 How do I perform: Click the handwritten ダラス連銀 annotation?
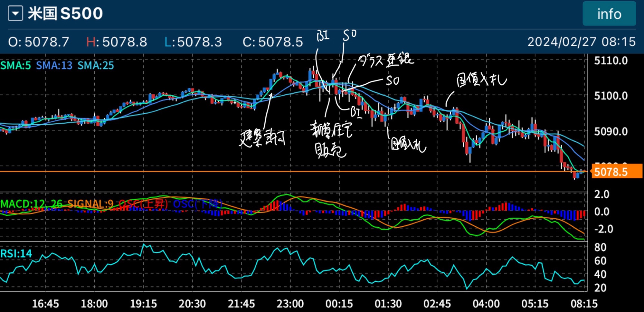[385, 60]
